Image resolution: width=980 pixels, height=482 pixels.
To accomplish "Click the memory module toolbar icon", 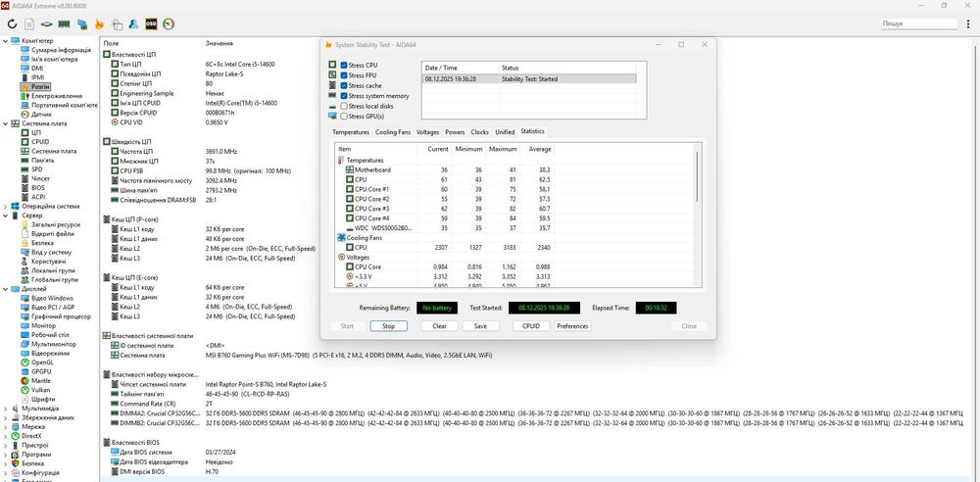I will tap(64, 24).
